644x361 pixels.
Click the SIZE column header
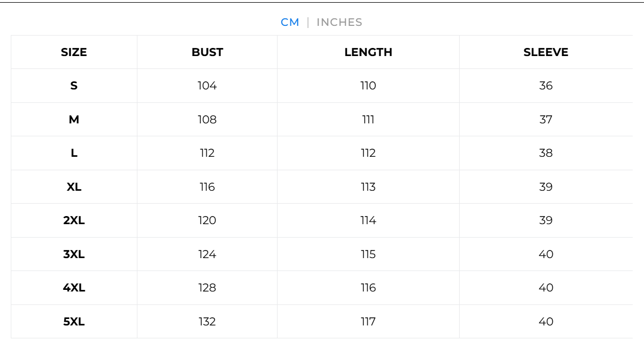tap(74, 52)
